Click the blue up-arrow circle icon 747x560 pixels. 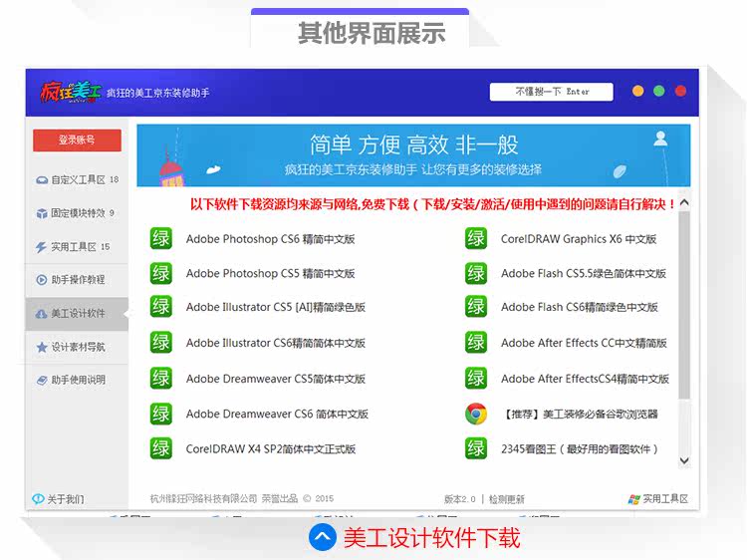click(x=323, y=537)
